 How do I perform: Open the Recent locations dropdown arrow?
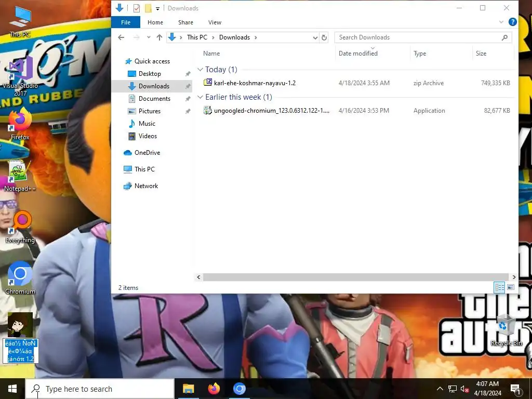click(149, 37)
